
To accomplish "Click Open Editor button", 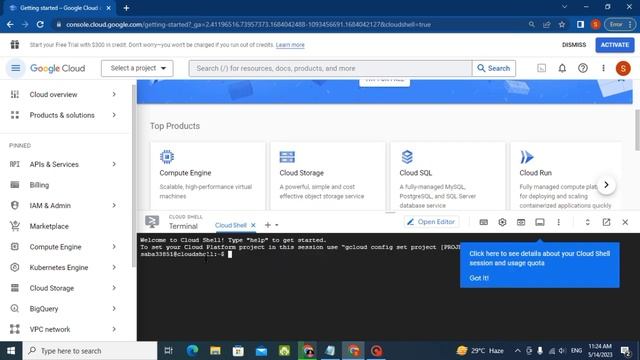I will tap(431, 222).
